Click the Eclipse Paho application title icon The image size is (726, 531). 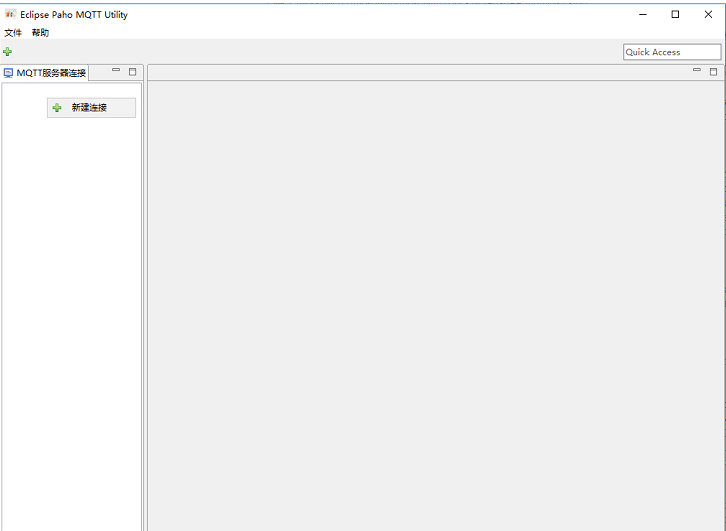10,14
